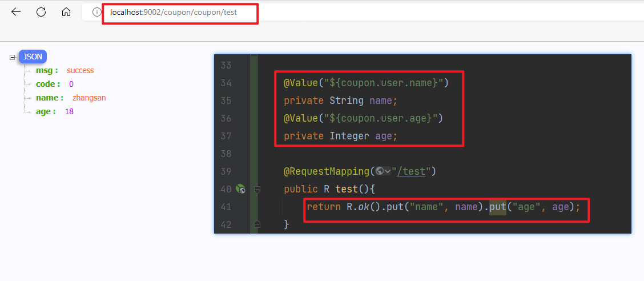Viewport: 644px width, 281px height.
Task: Click the globe URL icon in @RequestMapping
Action: click(x=380, y=171)
